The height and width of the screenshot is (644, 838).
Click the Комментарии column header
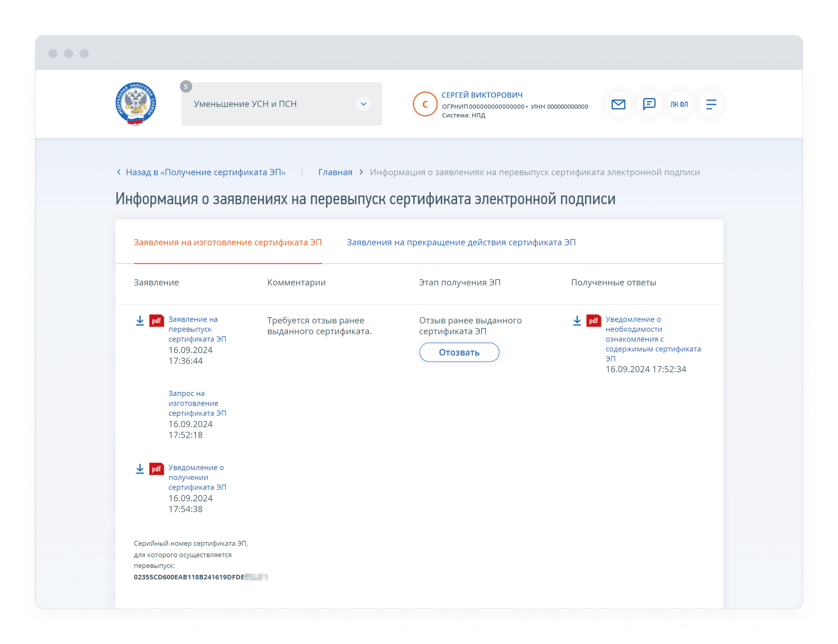[x=296, y=282]
